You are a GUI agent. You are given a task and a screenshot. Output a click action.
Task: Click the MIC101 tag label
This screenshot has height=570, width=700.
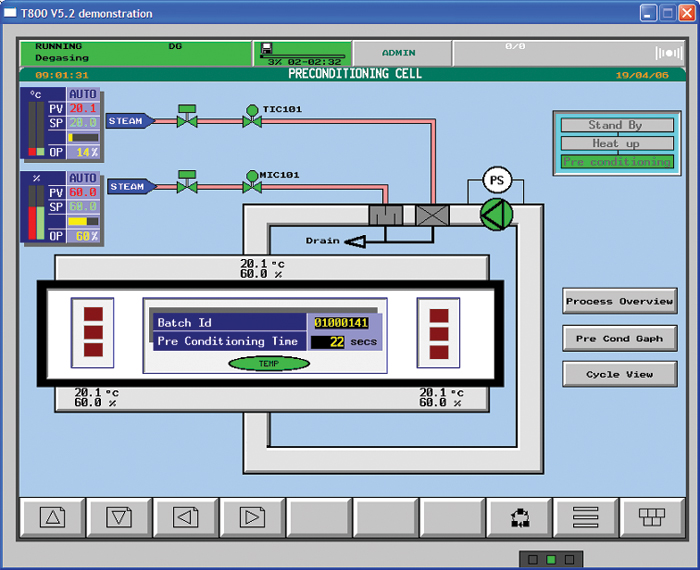pos(279,175)
